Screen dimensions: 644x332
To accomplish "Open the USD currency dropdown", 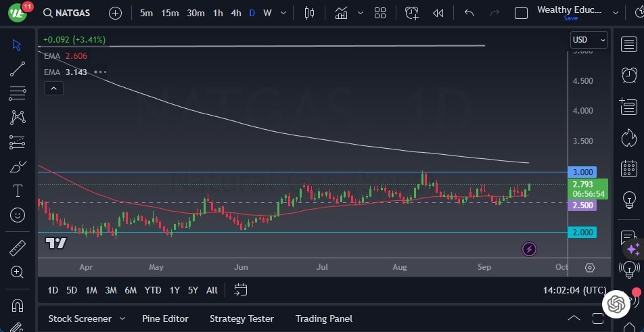I will tap(588, 40).
